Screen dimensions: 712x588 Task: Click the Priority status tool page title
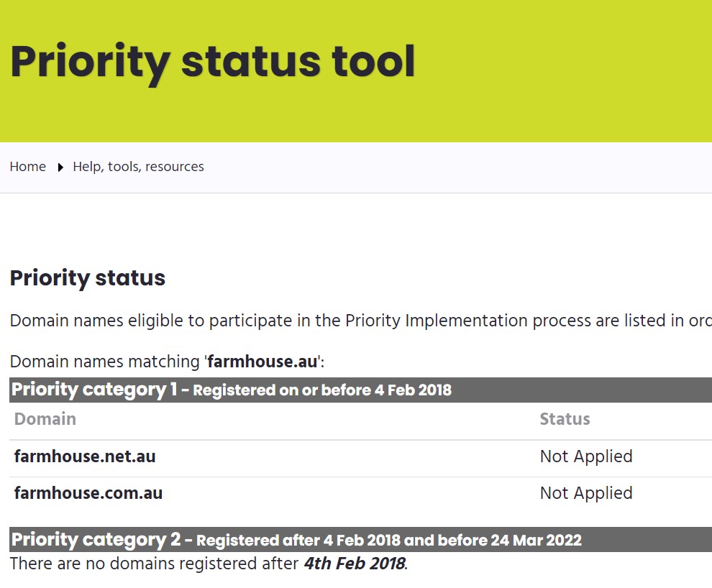[213, 62]
